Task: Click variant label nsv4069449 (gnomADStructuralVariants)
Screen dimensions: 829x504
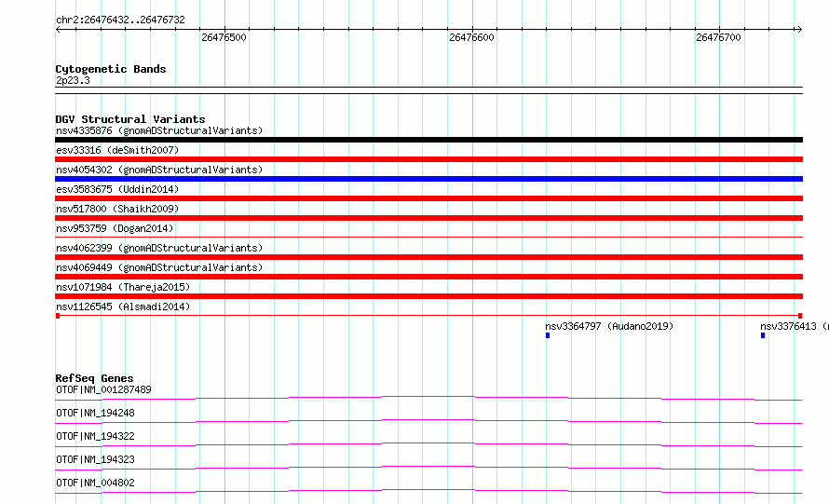Action: (159, 267)
